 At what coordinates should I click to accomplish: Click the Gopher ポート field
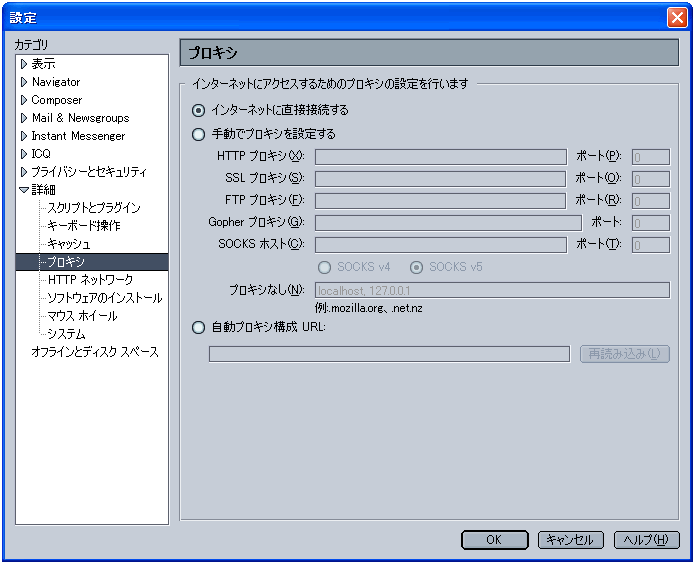pos(651,223)
